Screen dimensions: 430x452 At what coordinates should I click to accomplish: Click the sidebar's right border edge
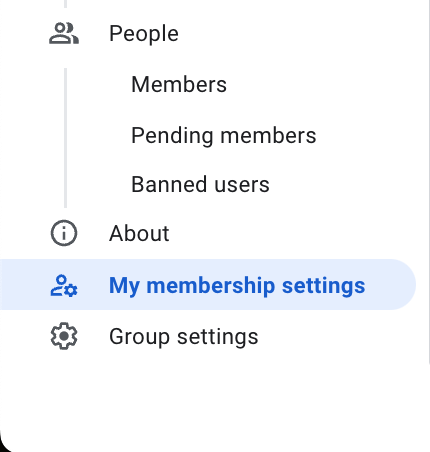click(x=429, y=182)
